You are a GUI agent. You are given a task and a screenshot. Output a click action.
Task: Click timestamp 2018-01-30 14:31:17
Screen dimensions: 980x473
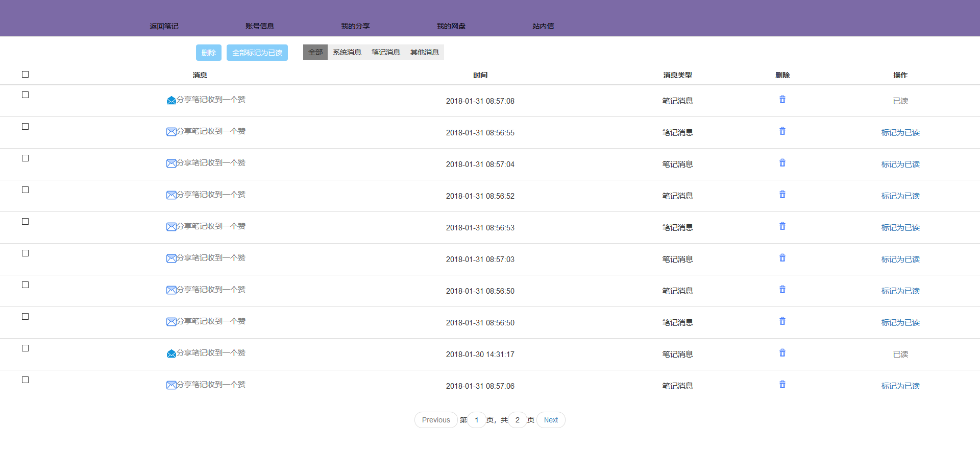pos(480,354)
